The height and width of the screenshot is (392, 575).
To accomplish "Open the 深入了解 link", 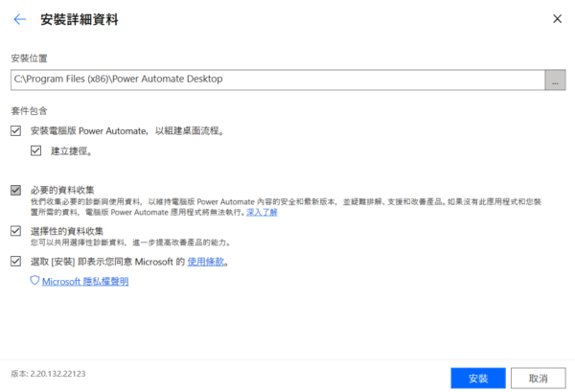I will [262, 213].
